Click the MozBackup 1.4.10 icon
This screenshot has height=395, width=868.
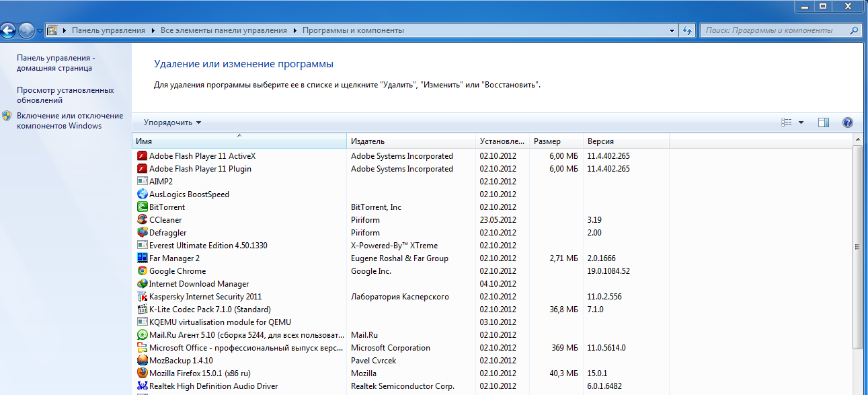[x=142, y=361]
